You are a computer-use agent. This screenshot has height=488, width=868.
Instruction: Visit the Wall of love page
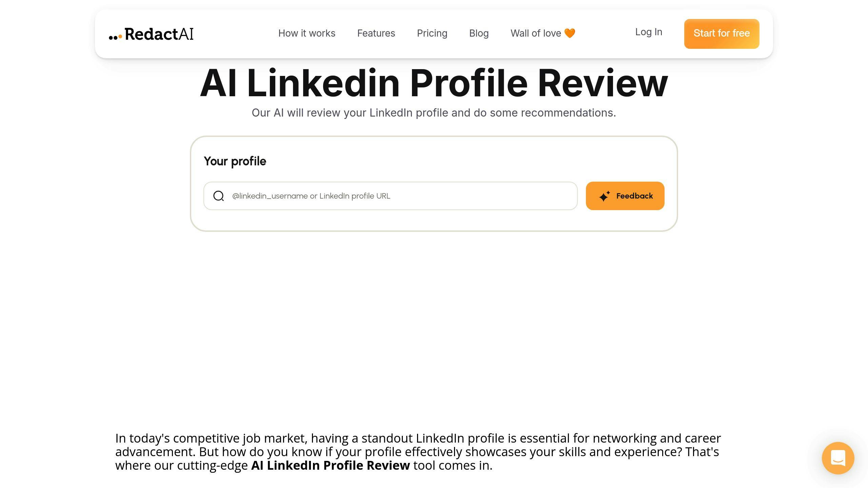click(536, 33)
